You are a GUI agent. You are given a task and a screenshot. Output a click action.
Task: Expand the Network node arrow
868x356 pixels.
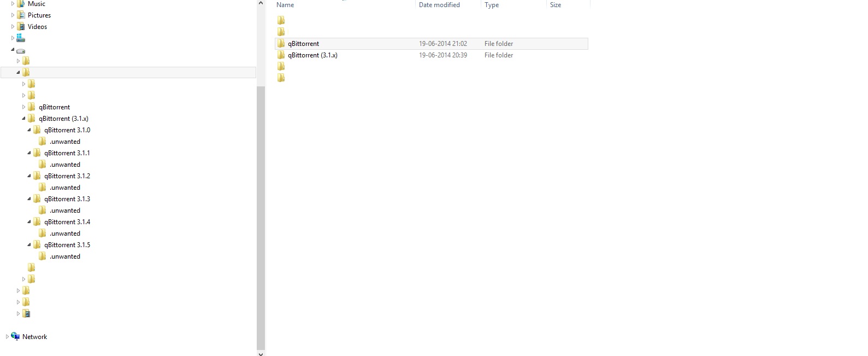[7, 337]
